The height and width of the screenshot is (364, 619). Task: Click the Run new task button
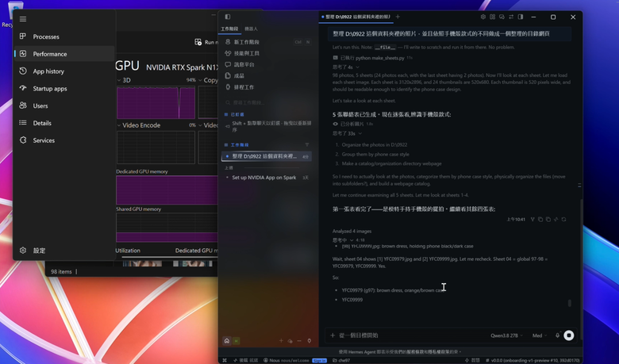click(206, 42)
